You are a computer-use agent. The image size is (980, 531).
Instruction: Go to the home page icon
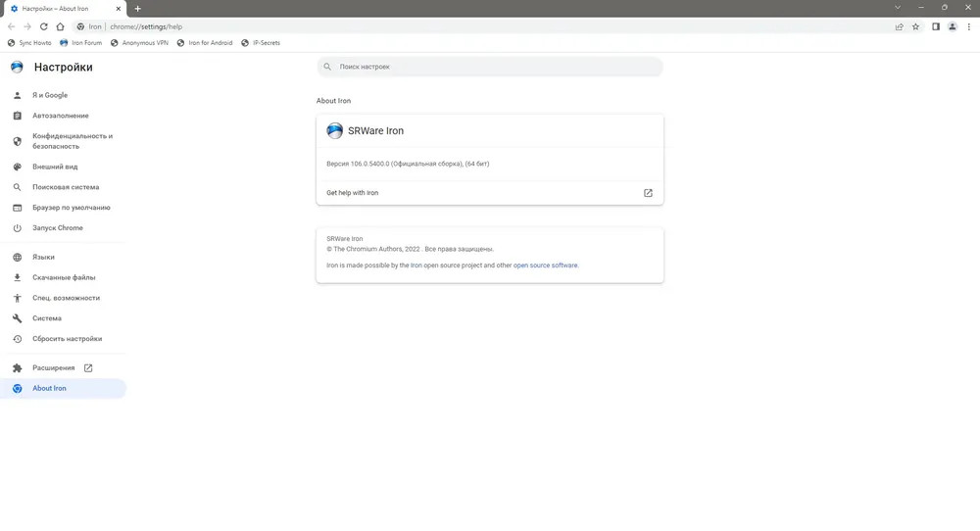pyautogui.click(x=60, y=26)
